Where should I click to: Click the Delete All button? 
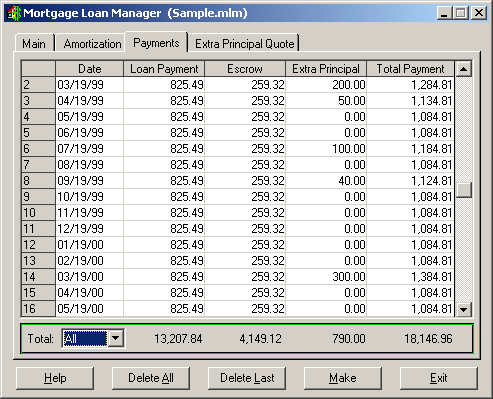151,378
